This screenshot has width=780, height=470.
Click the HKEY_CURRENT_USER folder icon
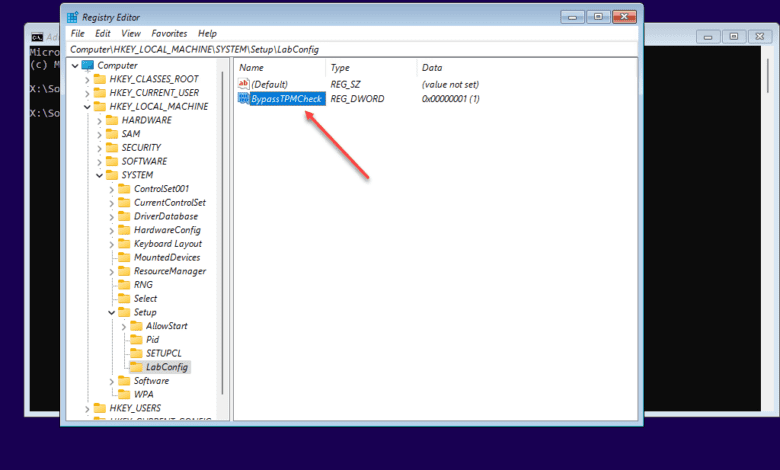(100, 93)
